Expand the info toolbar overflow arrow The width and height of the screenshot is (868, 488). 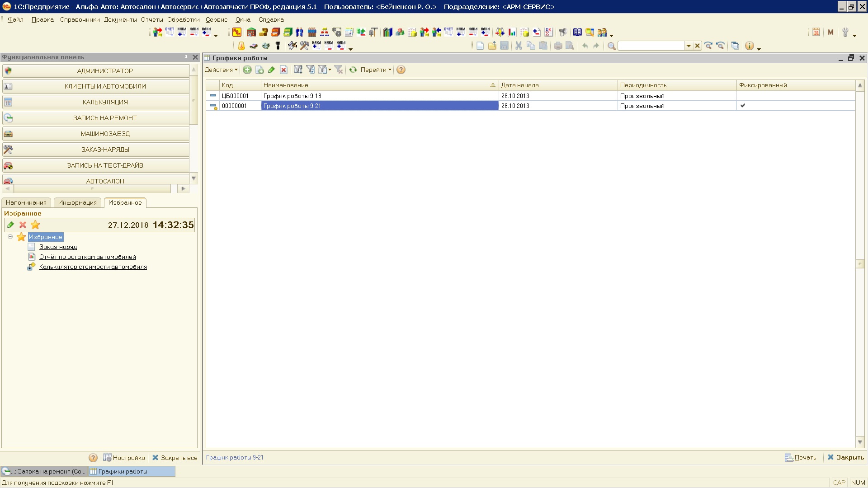pyautogui.click(x=759, y=49)
